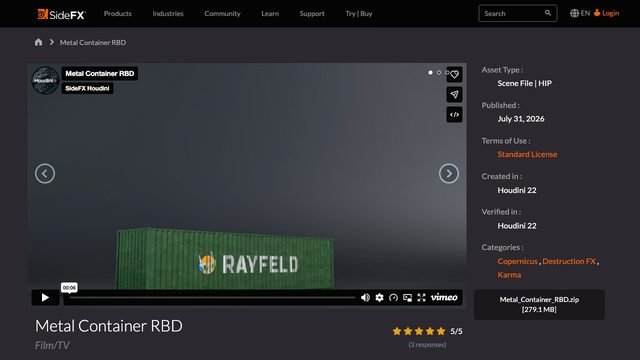Open the Karma category
The height and width of the screenshot is (360, 640).
(x=509, y=275)
